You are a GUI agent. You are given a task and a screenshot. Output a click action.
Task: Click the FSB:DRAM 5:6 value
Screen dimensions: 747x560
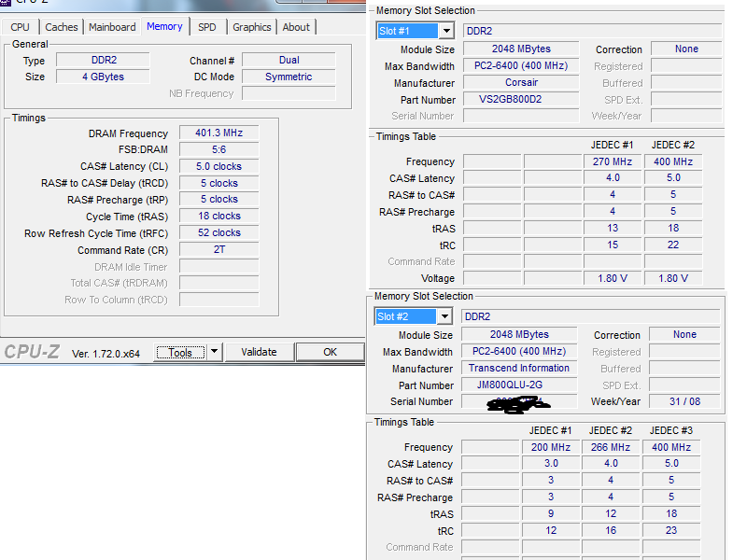pos(219,149)
